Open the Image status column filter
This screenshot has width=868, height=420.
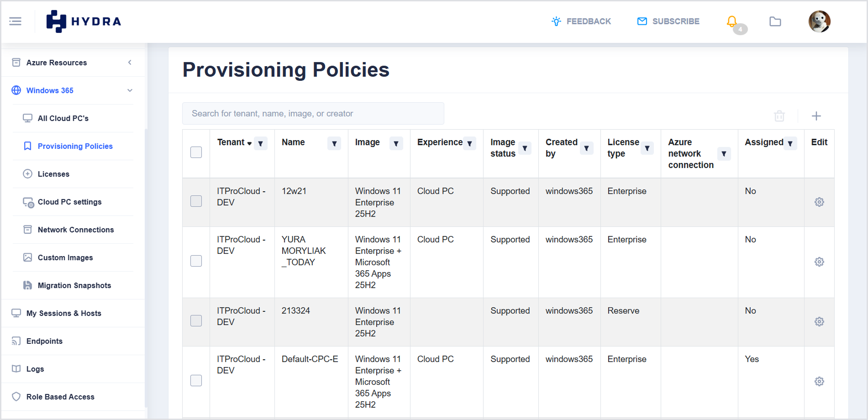(525, 148)
